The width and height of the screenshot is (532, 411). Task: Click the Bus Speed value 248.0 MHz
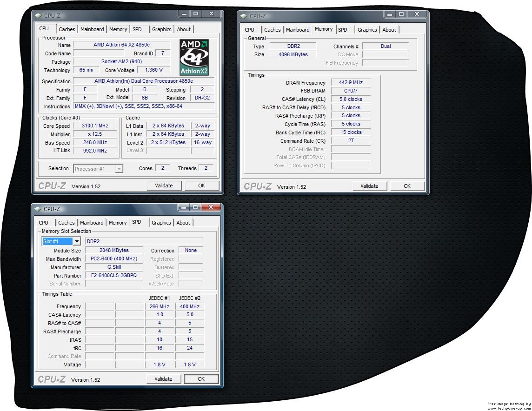(x=95, y=142)
